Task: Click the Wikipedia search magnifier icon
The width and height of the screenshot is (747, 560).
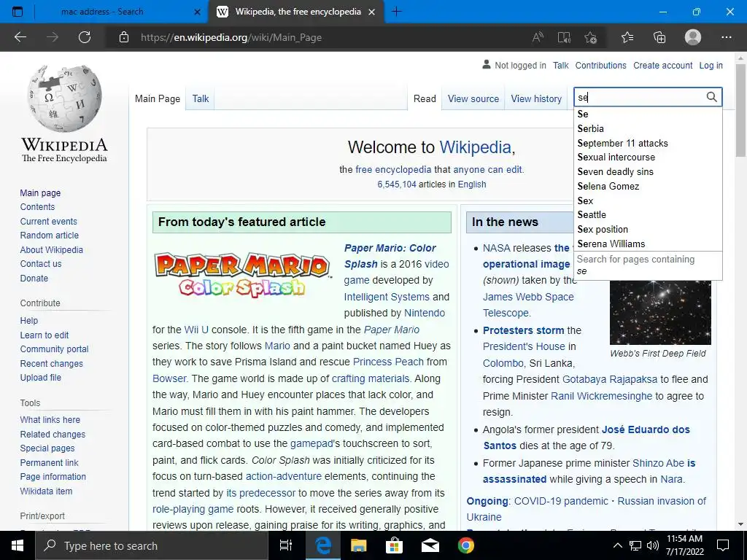Action: coord(711,97)
